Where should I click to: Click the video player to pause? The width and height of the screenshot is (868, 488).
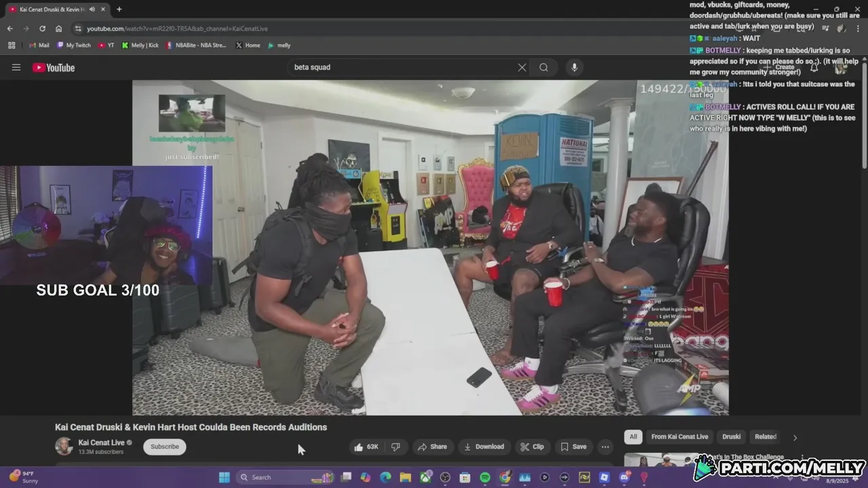pos(430,247)
